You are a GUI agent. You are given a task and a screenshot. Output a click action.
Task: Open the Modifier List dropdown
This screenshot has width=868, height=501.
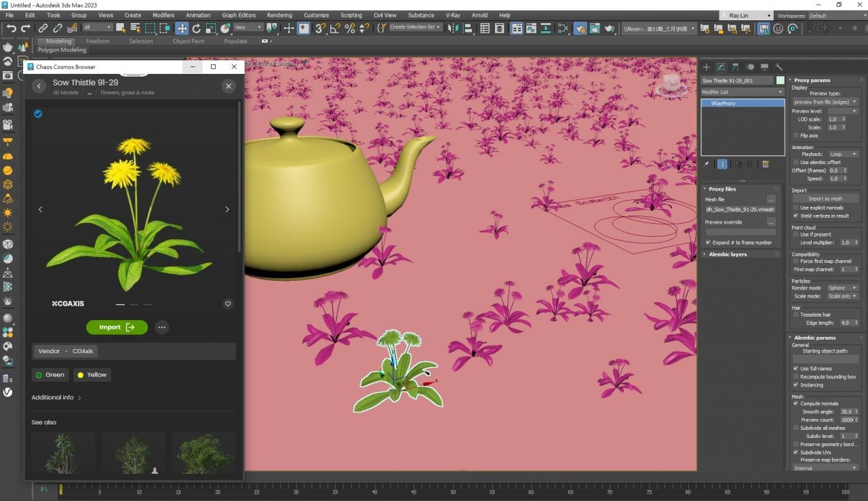[x=742, y=92]
